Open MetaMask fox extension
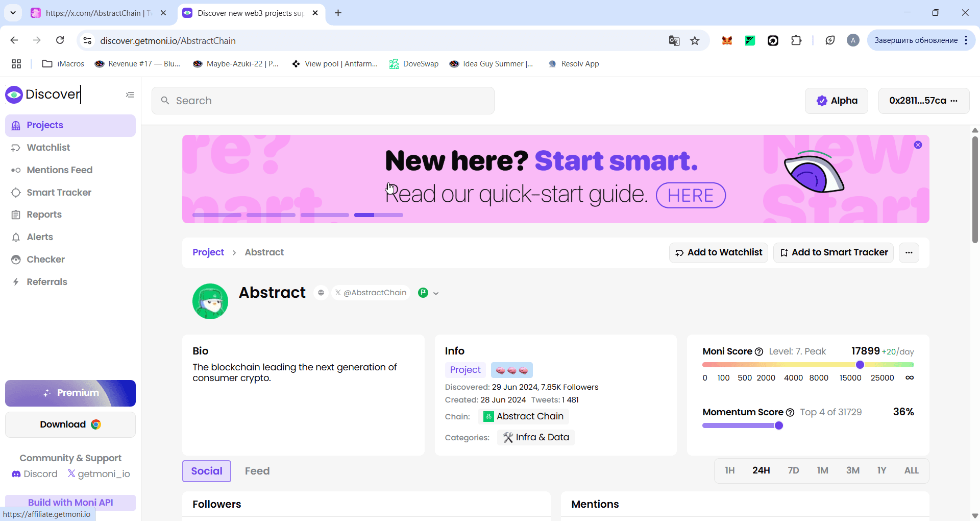This screenshot has height=521, width=980. (x=727, y=41)
